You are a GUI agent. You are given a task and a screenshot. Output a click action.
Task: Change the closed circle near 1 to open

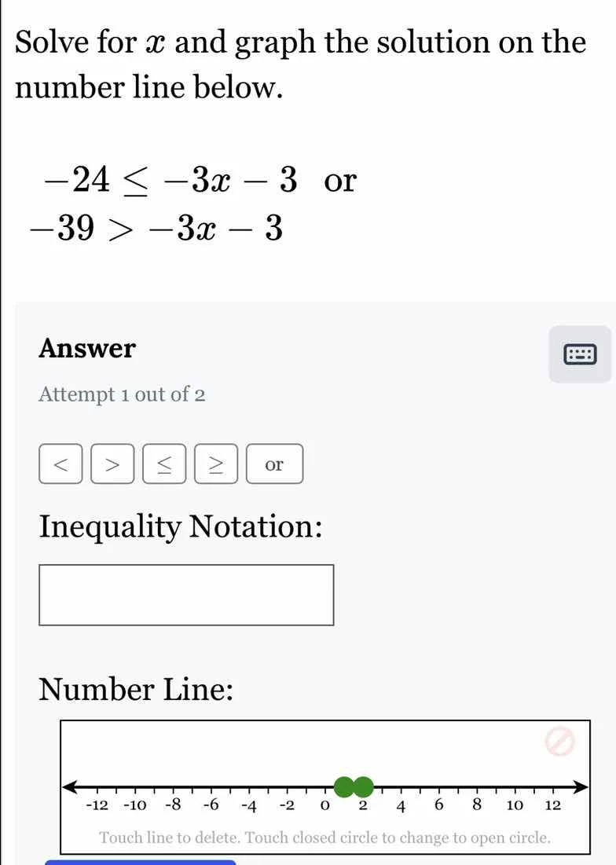(x=342, y=786)
